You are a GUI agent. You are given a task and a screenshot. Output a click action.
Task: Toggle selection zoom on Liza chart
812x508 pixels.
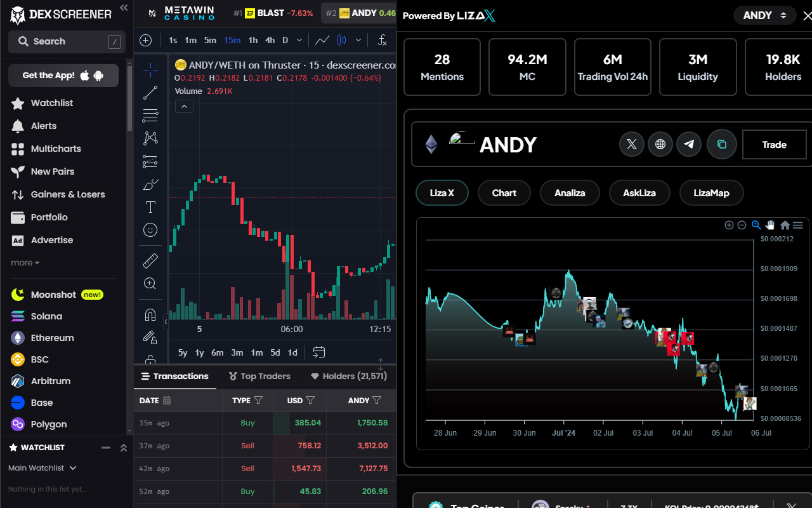click(756, 225)
